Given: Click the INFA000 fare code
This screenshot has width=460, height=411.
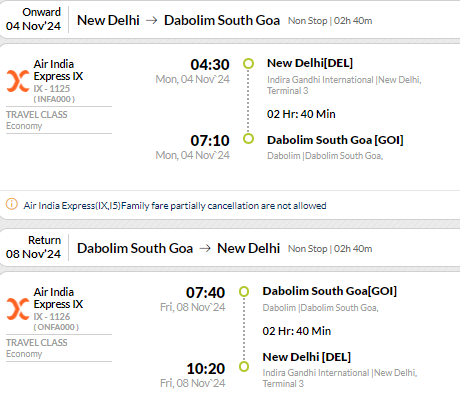Looking at the screenshot, I should [x=54, y=99].
